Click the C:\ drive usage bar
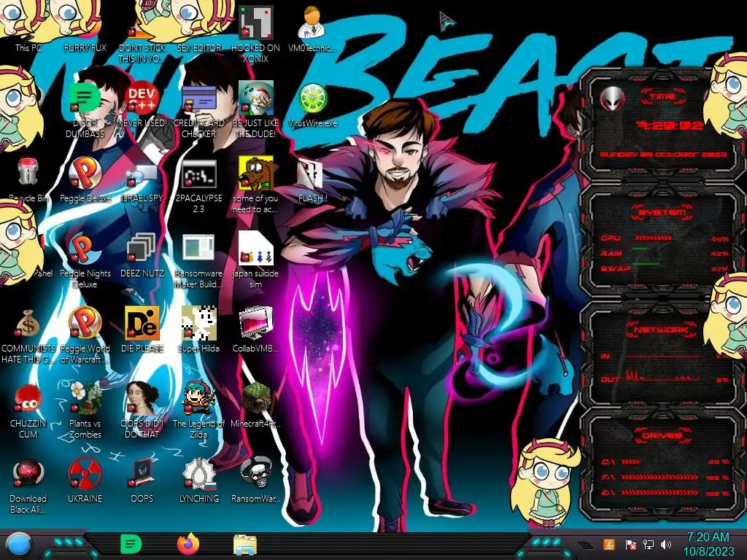 (x=631, y=462)
